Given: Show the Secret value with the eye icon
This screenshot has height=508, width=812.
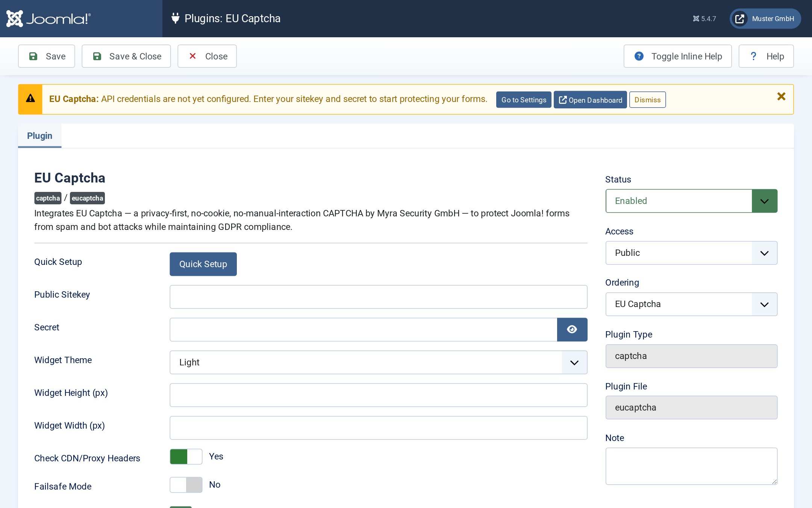Looking at the screenshot, I should point(572,330).
